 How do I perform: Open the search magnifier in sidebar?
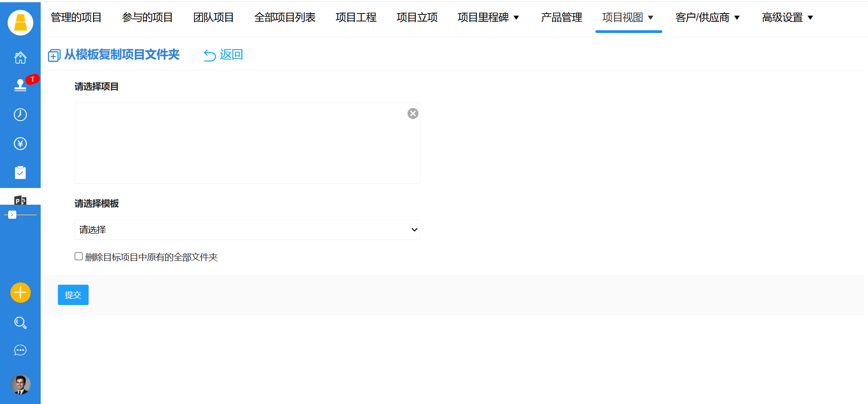pos(20,323)
